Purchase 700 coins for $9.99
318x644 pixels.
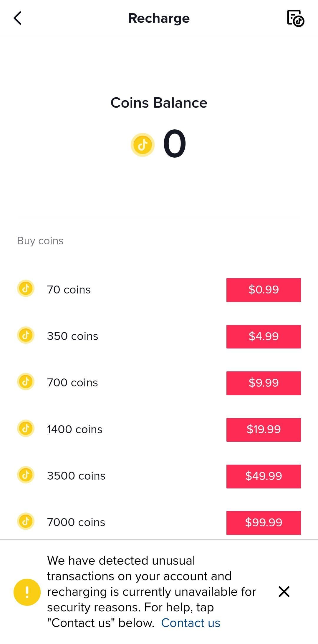tap(264, 383)
